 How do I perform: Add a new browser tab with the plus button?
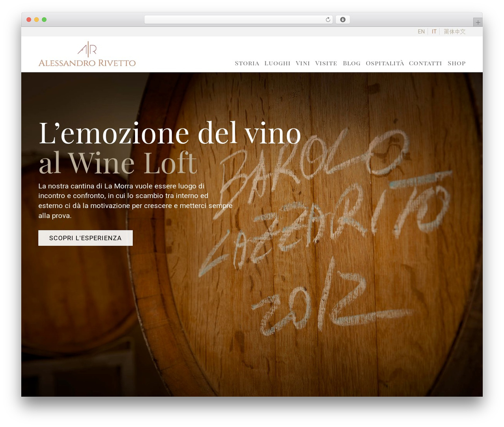(478, 22)
